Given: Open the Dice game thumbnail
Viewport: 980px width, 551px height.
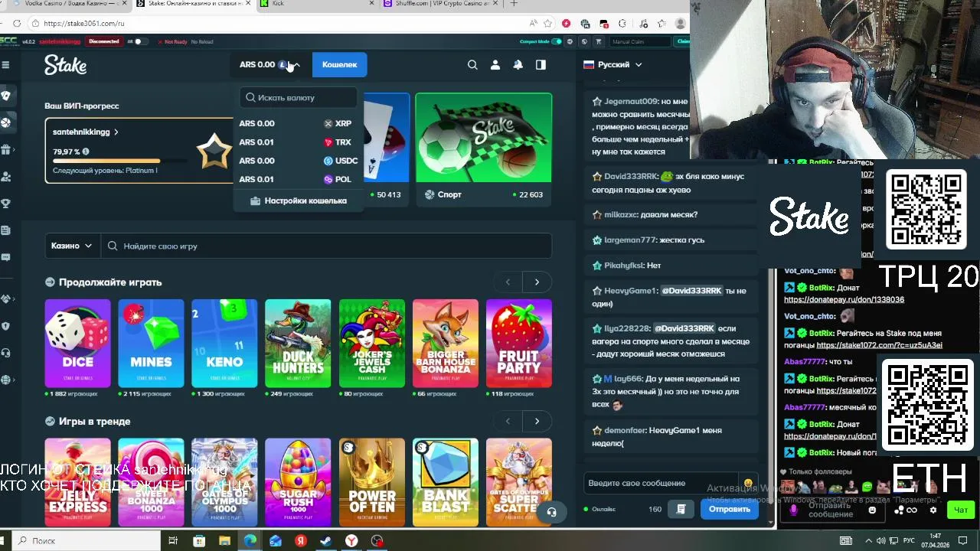Looking at the screenshot, I should tap(77, 344).
